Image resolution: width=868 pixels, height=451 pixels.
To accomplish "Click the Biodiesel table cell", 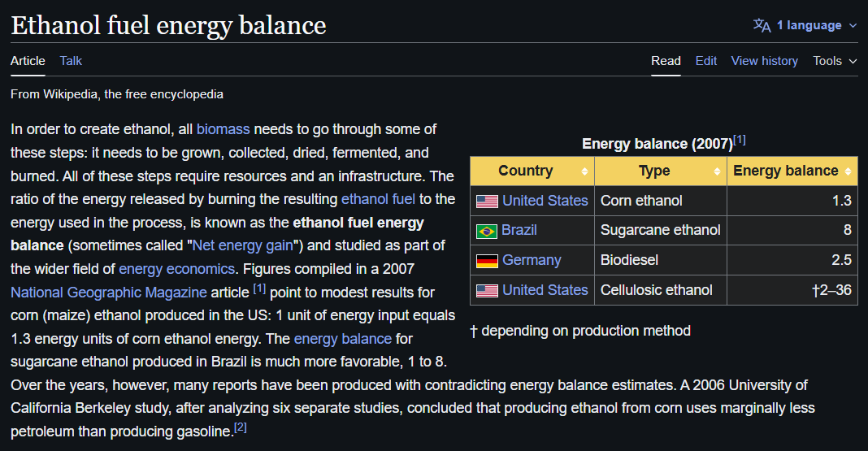I will (x=661, y=260).
